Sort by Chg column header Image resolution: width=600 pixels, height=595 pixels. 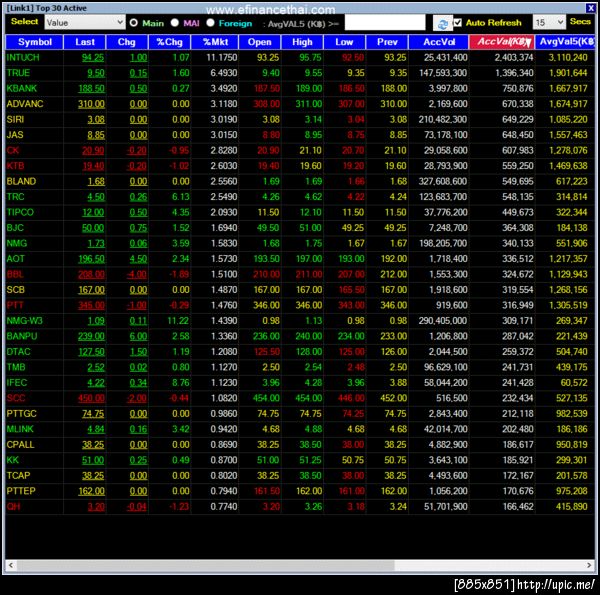coord(127,42)
